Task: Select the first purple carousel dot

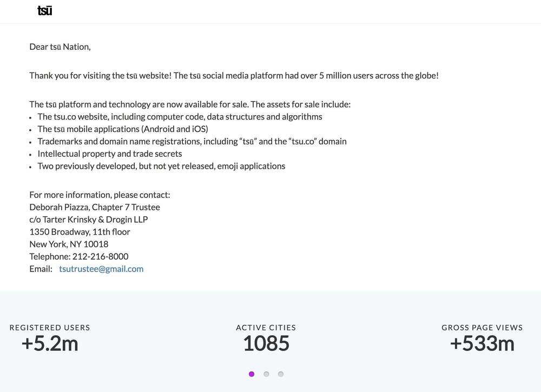Action: pyautogui.click(x=252, y=374)
